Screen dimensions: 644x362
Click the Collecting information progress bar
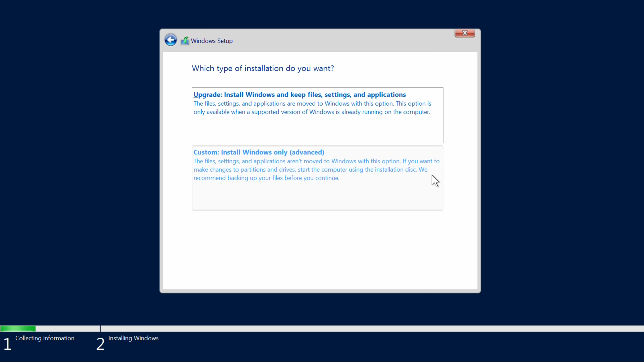[50, 328]
